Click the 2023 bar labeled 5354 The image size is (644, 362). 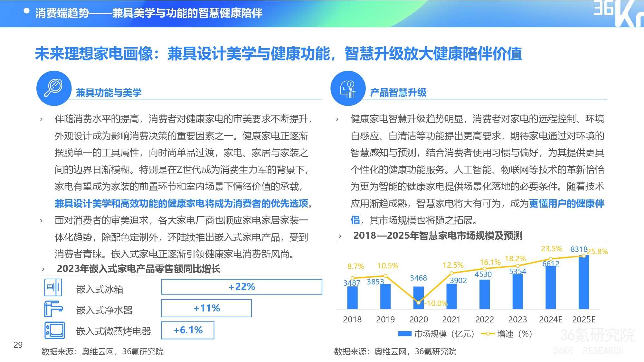click(x=517, y=292)
